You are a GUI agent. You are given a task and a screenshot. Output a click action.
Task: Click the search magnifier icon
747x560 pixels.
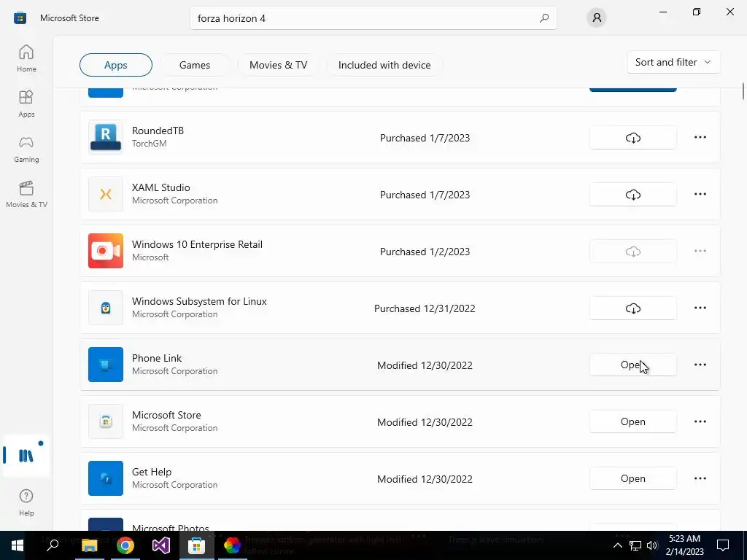pos(544,18)
